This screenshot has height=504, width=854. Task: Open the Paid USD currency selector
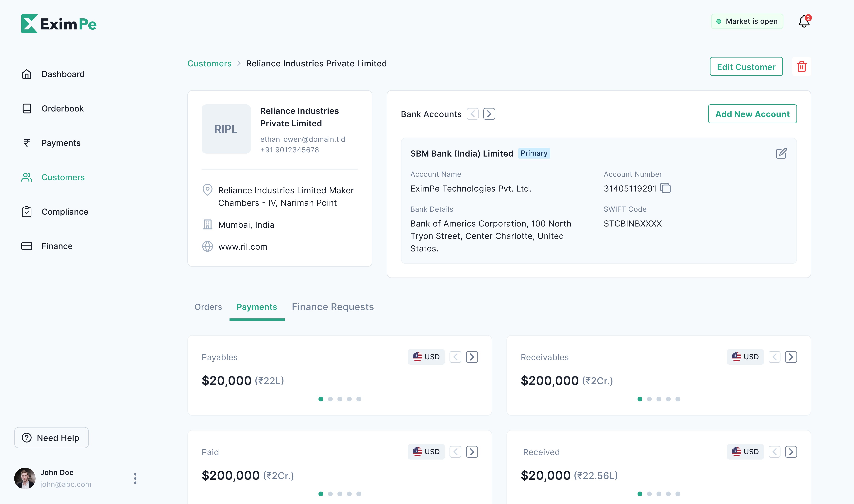point(426,451)
